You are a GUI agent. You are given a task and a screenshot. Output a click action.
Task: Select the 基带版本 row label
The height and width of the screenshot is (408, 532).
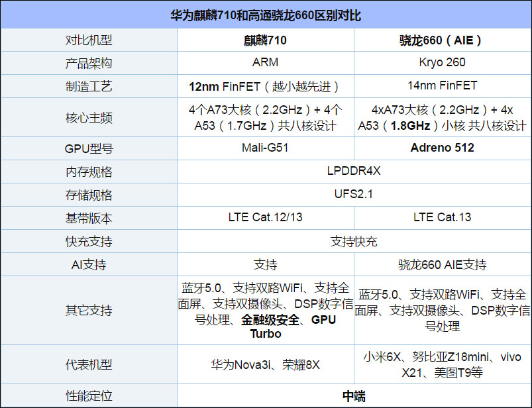[89, 219]
